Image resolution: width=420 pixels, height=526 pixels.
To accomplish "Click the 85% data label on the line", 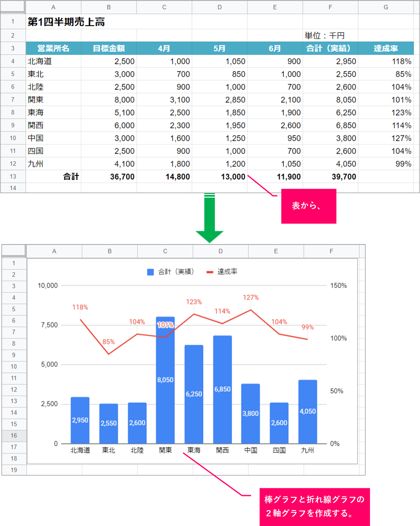I will [109, 342].
